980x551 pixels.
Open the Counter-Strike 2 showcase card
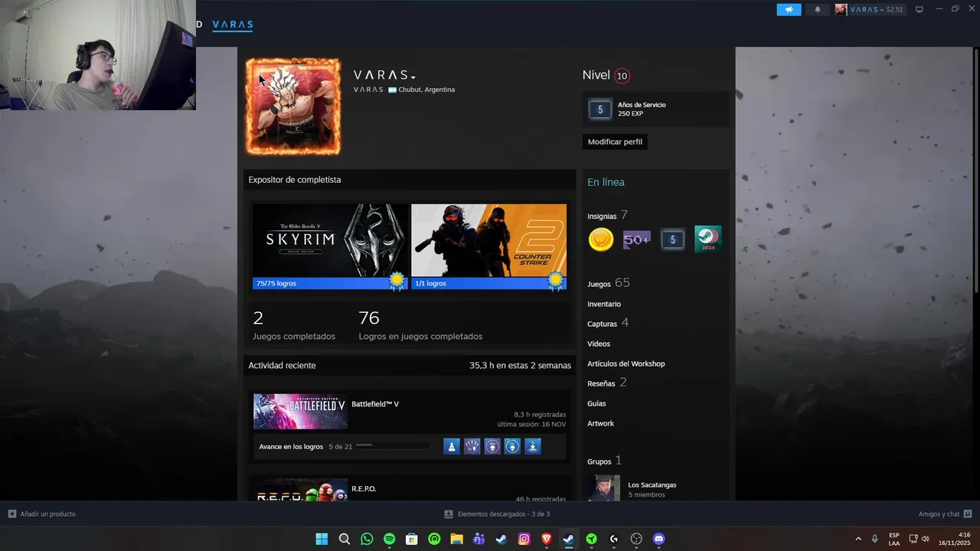pyautogui.click(x=488, y=240)
